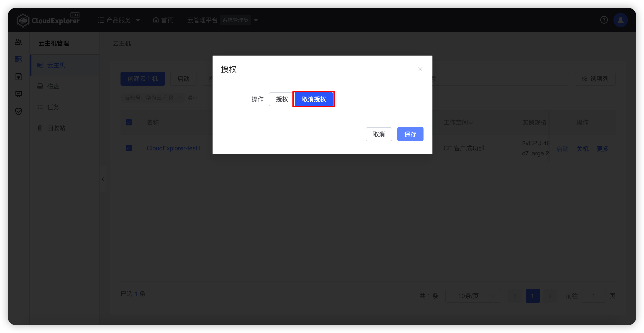Open the security shield icon in left rail
644x333 pixels.
(19, 111)
